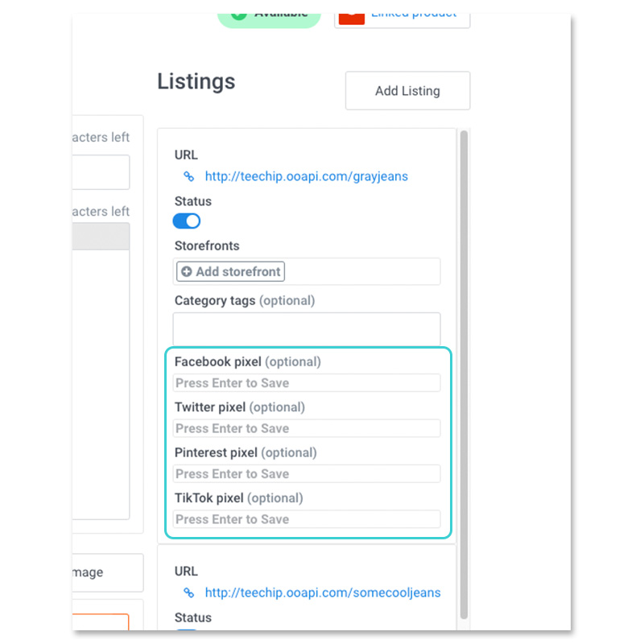Click the Add Listing button
The height and width of the screenshot is (644, 644).
(407, 91)
